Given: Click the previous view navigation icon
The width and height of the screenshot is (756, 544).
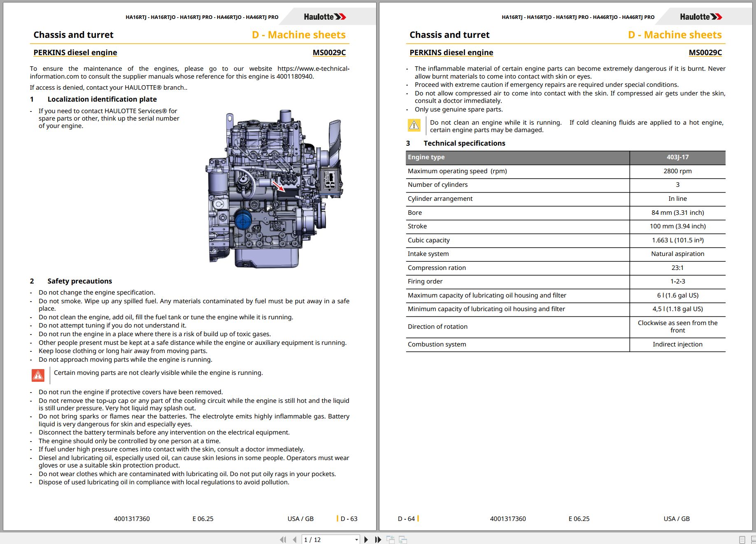Looking at the screenshot, I should point(390,539).
